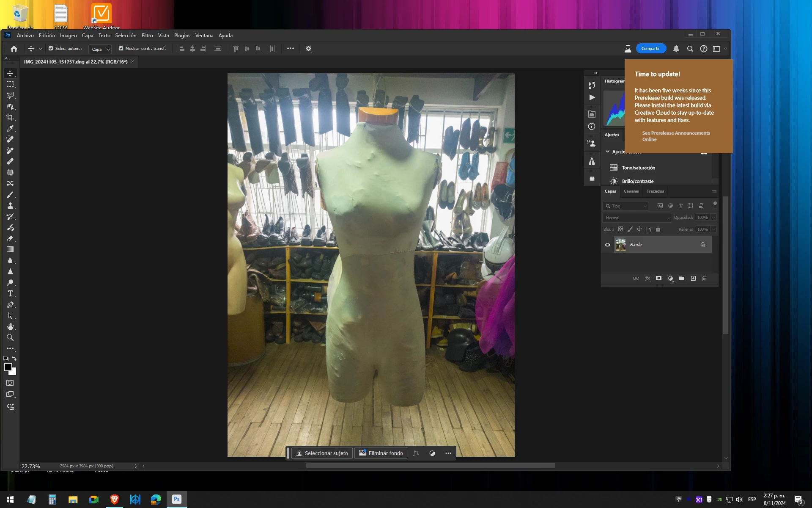812x508 pixels.
Task: Click the delete layer trash icon
Action: point(704,279)
